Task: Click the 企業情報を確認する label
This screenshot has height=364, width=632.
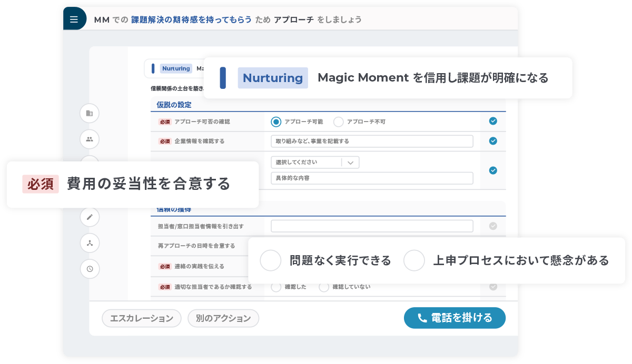Action: (x=199, y=141)
